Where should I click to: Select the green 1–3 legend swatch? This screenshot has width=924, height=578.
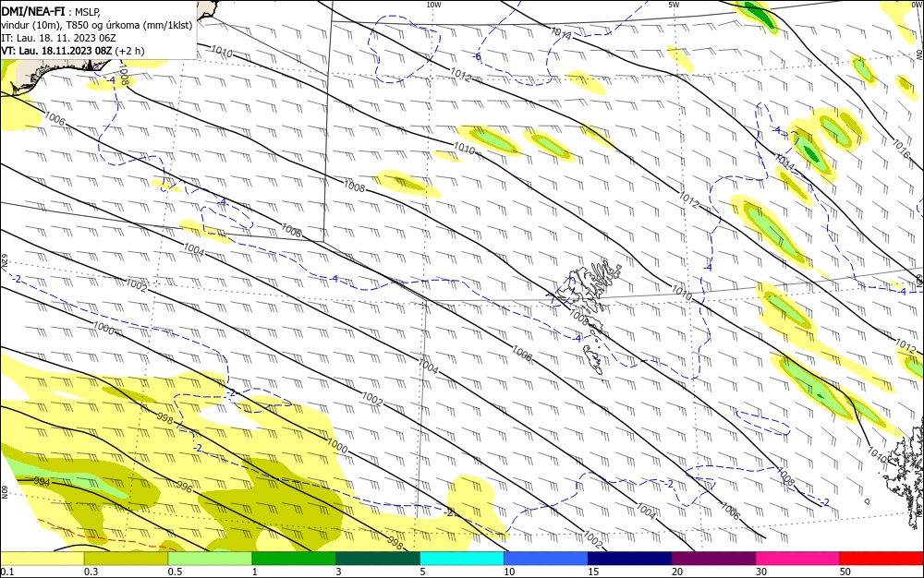click(294, 559)
